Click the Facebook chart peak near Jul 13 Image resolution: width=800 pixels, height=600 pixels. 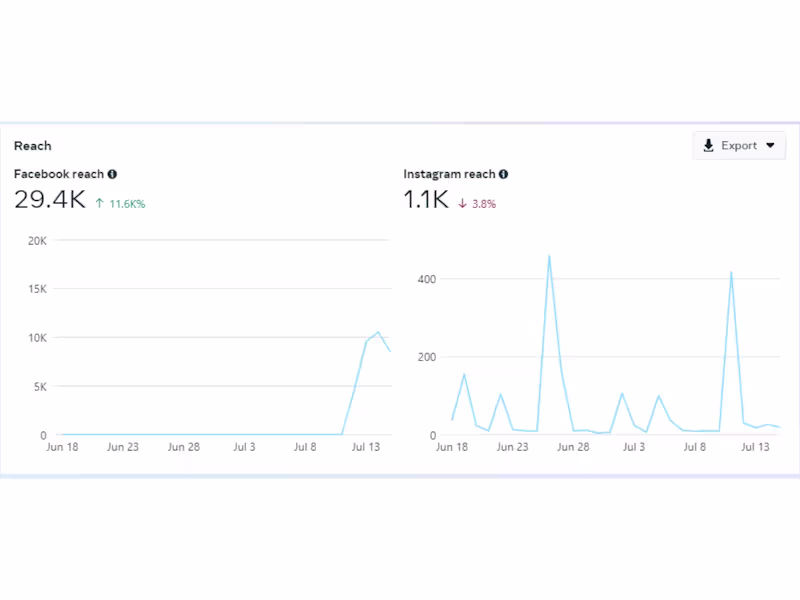click(x=378, y=332)
